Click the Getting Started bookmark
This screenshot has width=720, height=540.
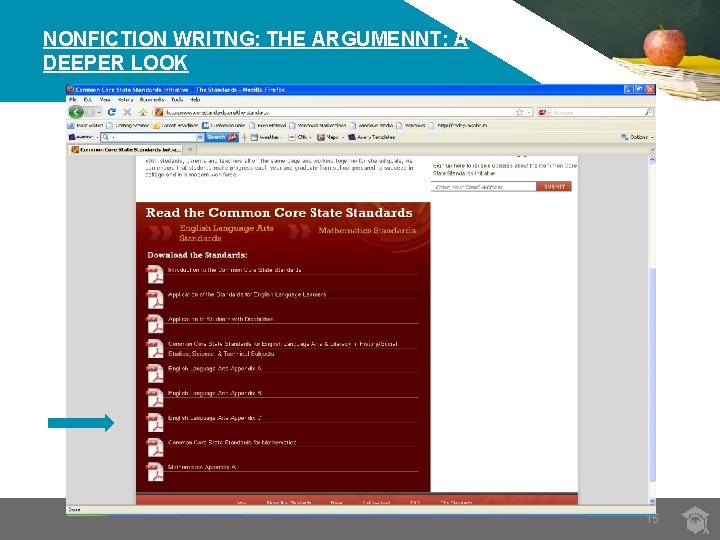[x=128, y=125]
